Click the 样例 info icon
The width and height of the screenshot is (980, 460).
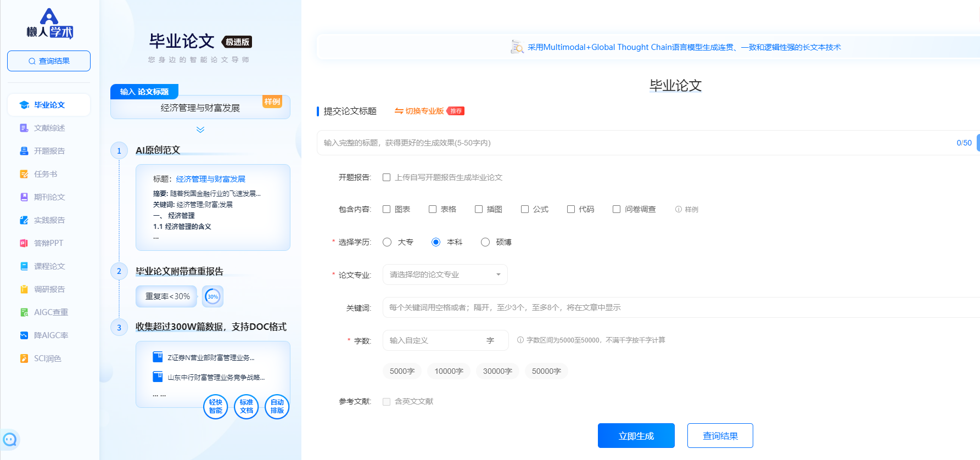(679, 209)
